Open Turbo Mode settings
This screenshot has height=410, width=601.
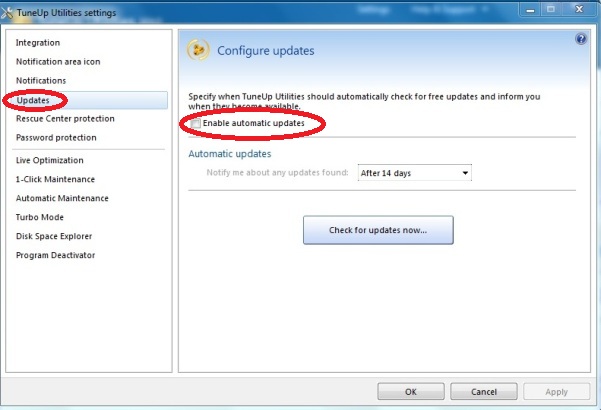pos(40,217)
